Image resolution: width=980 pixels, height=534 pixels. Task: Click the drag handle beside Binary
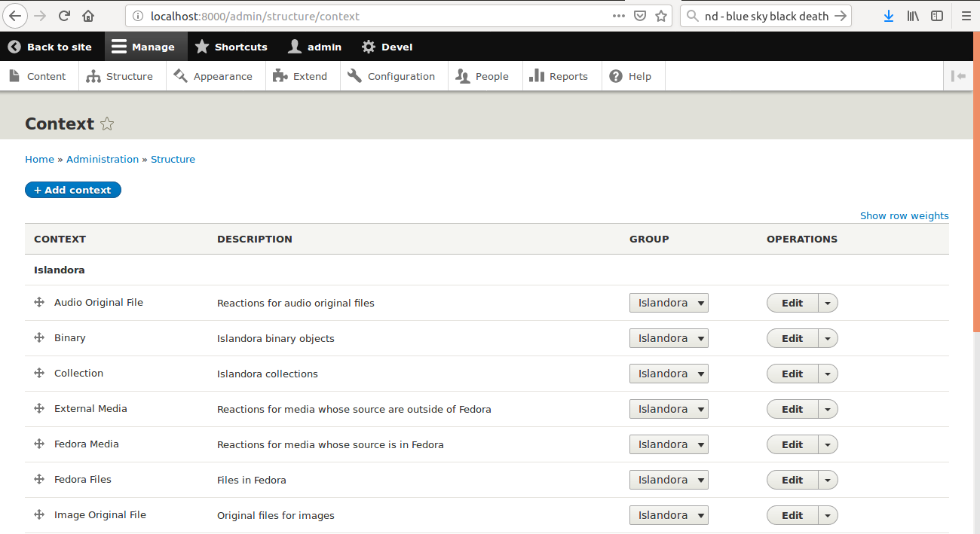[38, 337]
